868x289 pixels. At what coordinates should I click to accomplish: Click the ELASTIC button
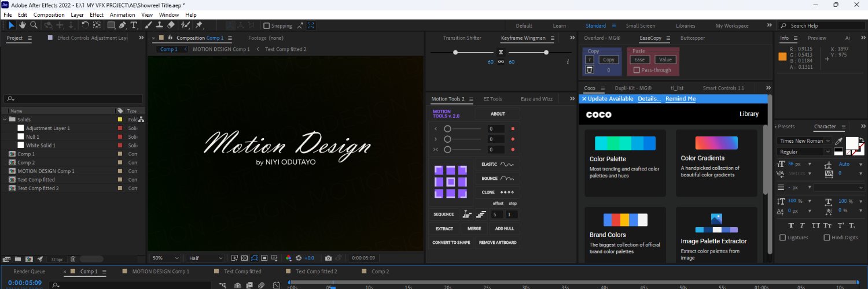point(498,164)
